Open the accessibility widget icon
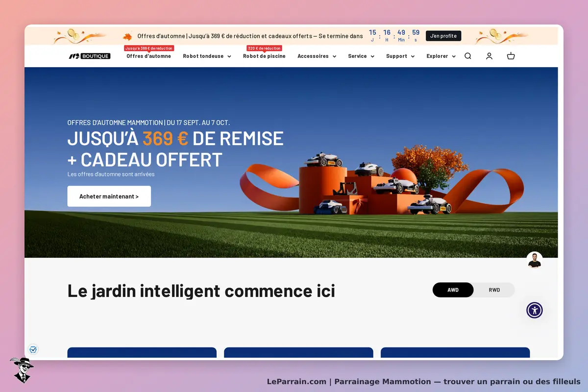 pos(535,310)
